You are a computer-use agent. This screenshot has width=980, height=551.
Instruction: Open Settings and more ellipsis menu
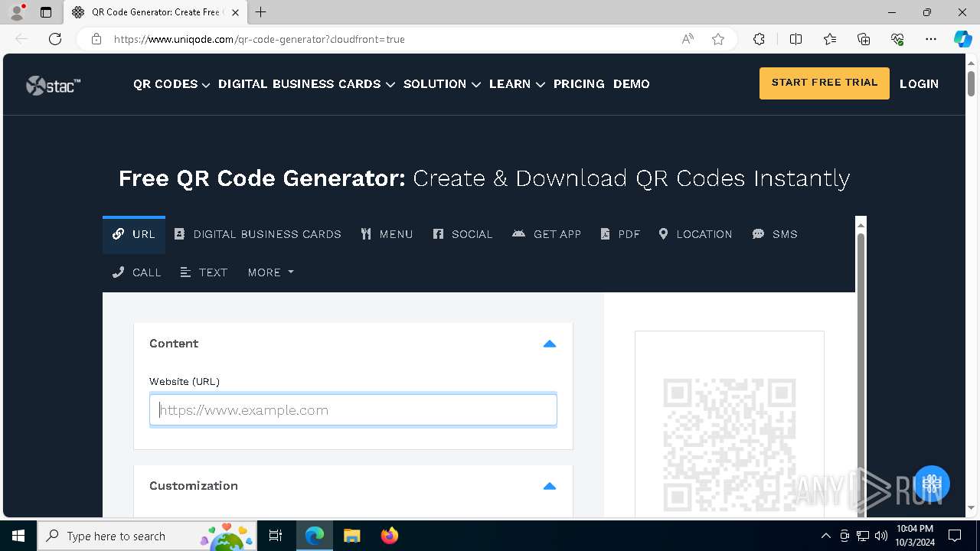coord(931,39)
